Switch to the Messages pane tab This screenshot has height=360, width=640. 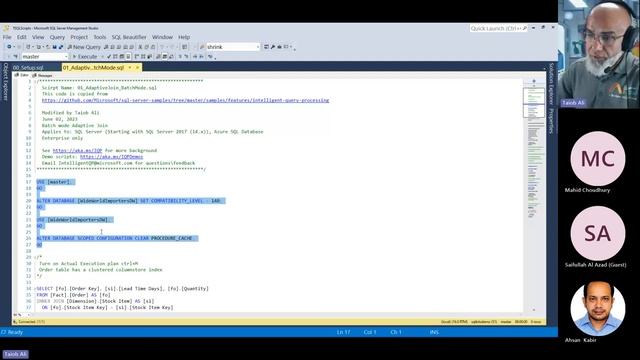click(x=42, y=76)
